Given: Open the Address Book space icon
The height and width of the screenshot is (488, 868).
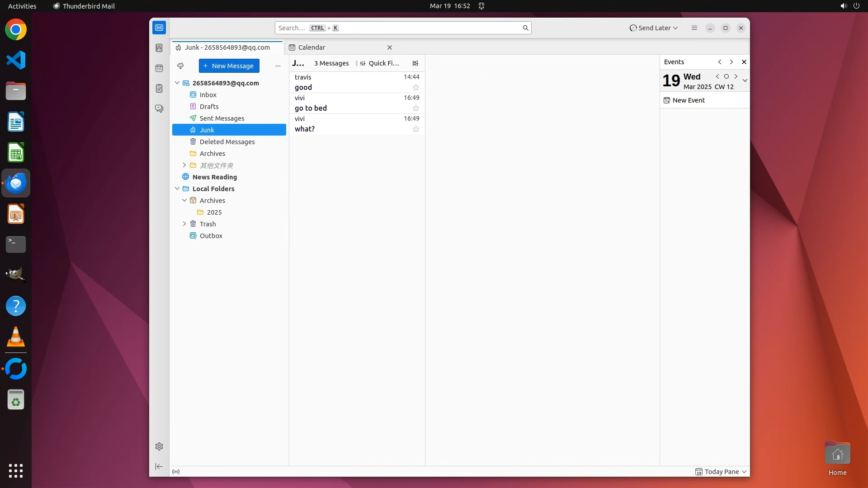Looking at the screenshot, I should [x=159, y=48].
